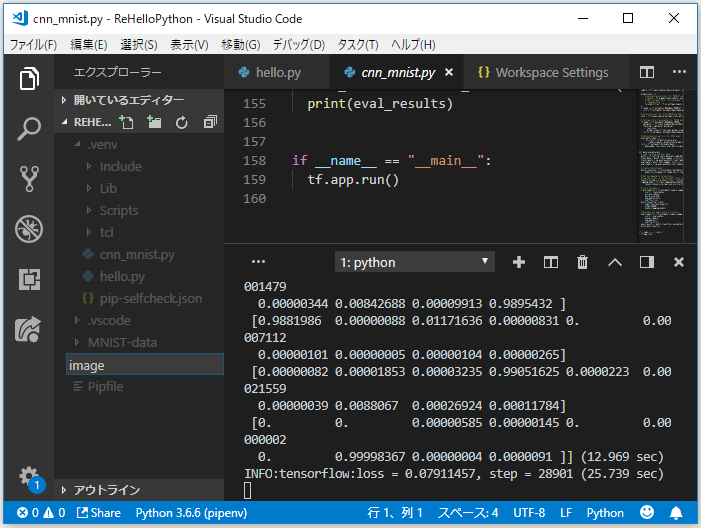701x528 pixels.
Task: Open the View menu
Action: coord(189,44)
